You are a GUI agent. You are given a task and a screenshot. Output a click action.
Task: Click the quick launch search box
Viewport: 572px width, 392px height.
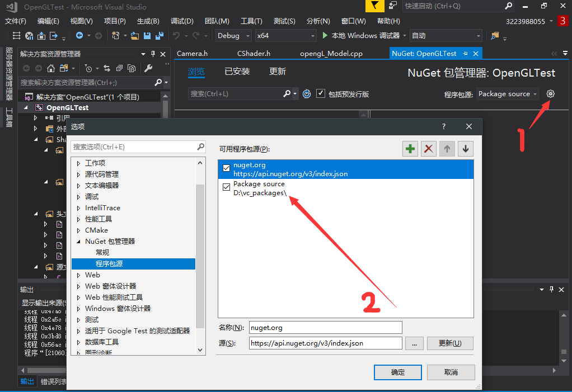click(x=458, y=6)
